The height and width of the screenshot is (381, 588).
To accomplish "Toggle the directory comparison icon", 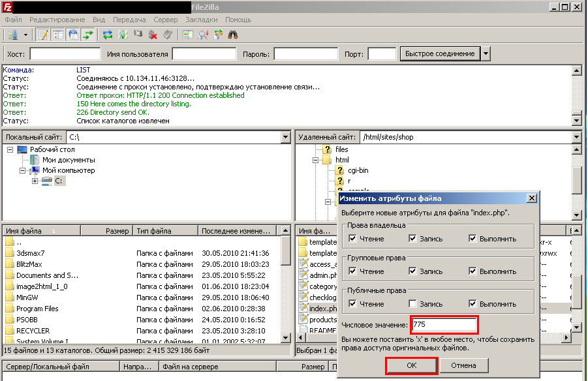I will point(203,35).
